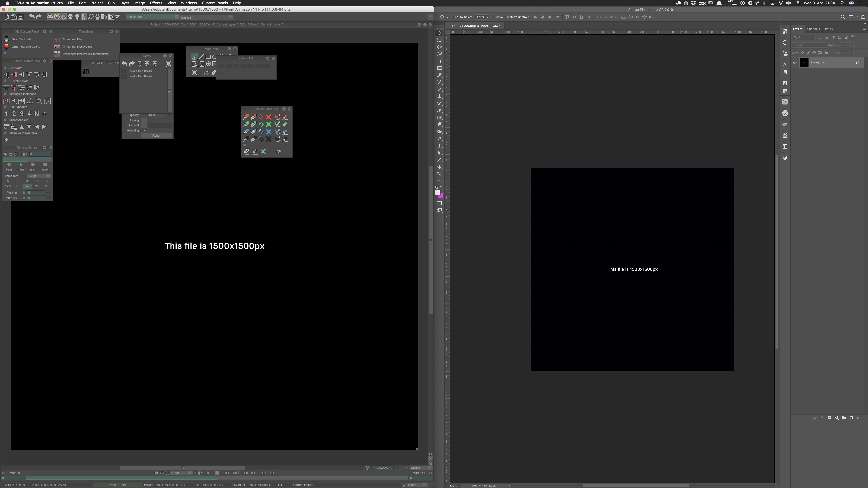868x488 pixels.
Task: Open the Photoshop Paragraph panel icon
Action: coord(785,72)
